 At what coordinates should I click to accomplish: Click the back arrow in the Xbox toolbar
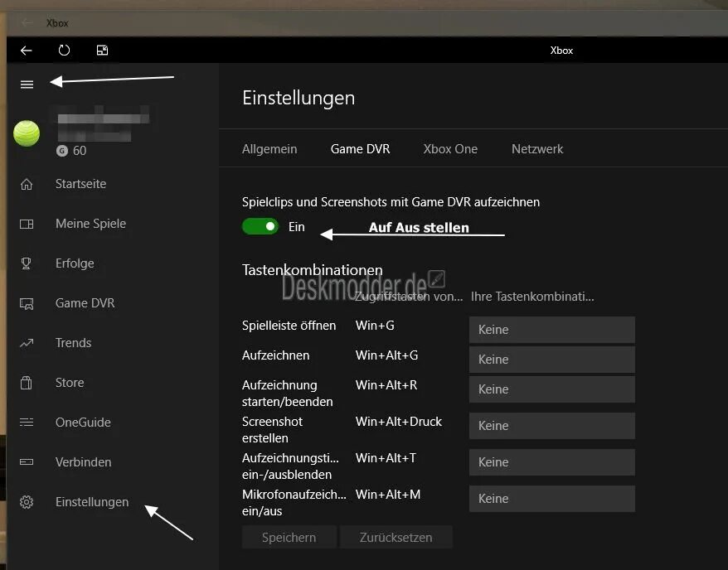26,50
